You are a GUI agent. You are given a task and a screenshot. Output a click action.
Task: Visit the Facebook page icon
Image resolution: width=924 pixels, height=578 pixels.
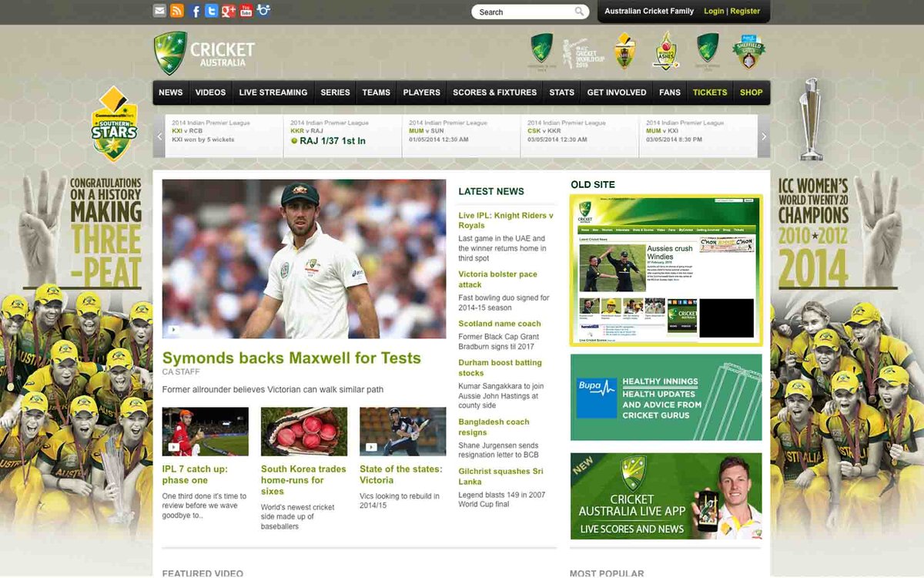coord(195,11)
